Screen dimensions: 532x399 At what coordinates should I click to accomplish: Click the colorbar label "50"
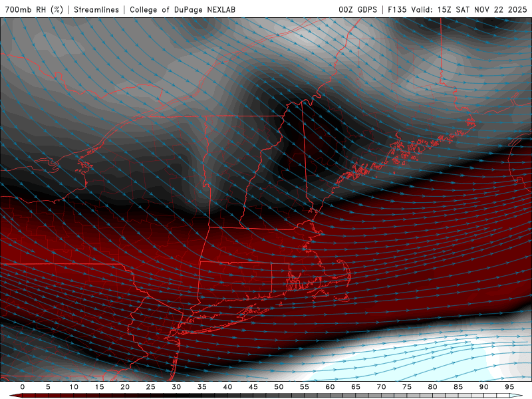(x=279, y=387)
